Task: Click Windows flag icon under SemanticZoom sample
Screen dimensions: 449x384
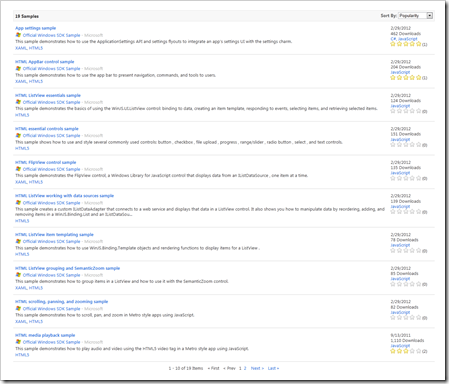Action: [18, 275]
